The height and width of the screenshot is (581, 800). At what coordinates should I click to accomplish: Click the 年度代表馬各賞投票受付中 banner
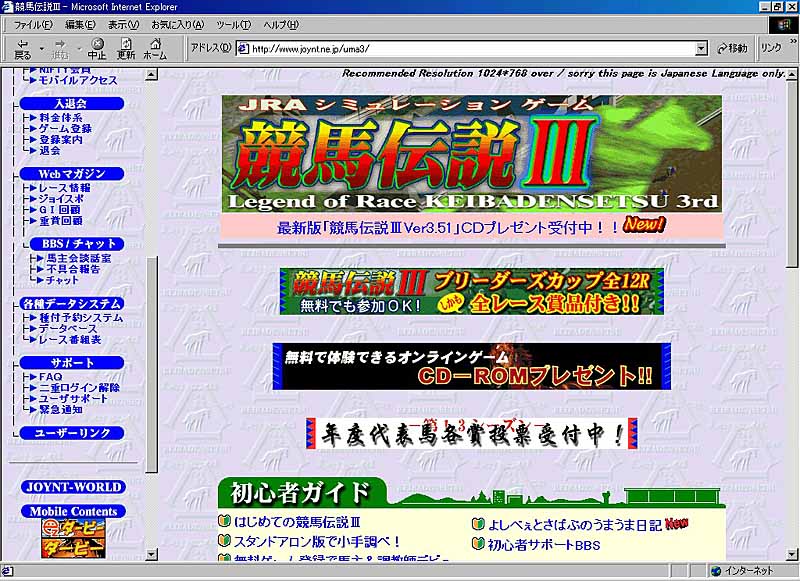[x=472, y=434]
